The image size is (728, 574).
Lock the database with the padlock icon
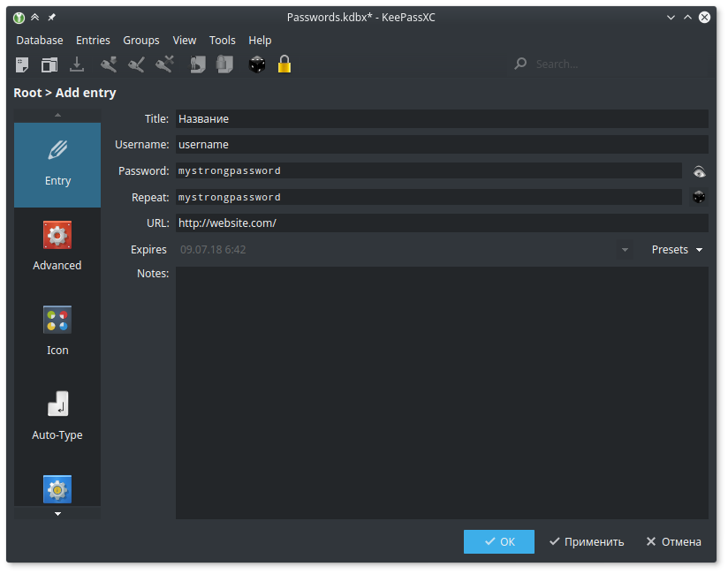[284, 64]
